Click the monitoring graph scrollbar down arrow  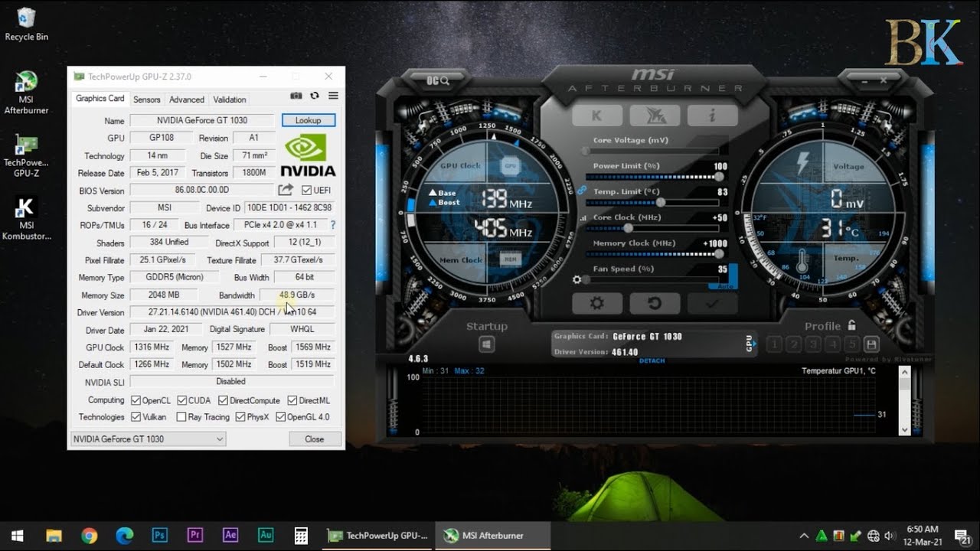pyautogui.click(x=905, y=430)
